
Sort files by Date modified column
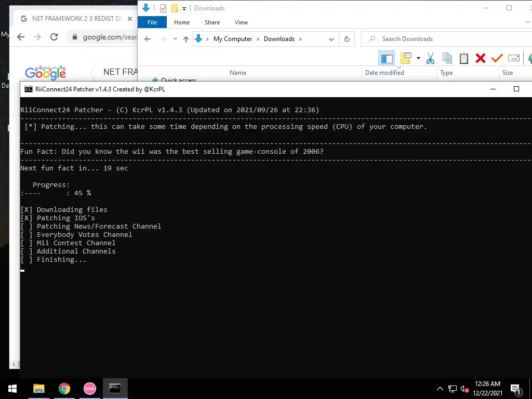click(384, 73)
